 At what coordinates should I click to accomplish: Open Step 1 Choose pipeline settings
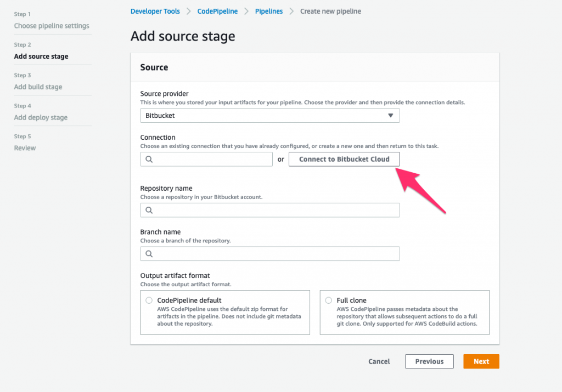[52, 25]
